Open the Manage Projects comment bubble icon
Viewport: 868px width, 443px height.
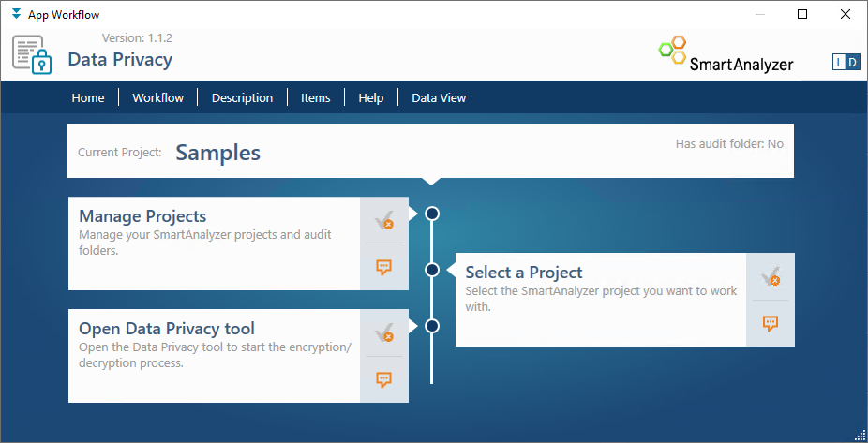click(x=383, y=268)
